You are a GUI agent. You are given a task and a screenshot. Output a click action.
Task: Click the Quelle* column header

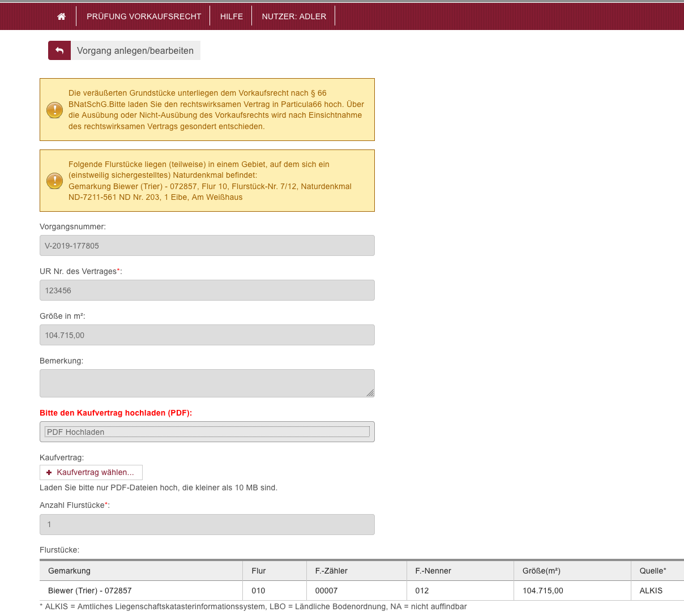point(653,571)
